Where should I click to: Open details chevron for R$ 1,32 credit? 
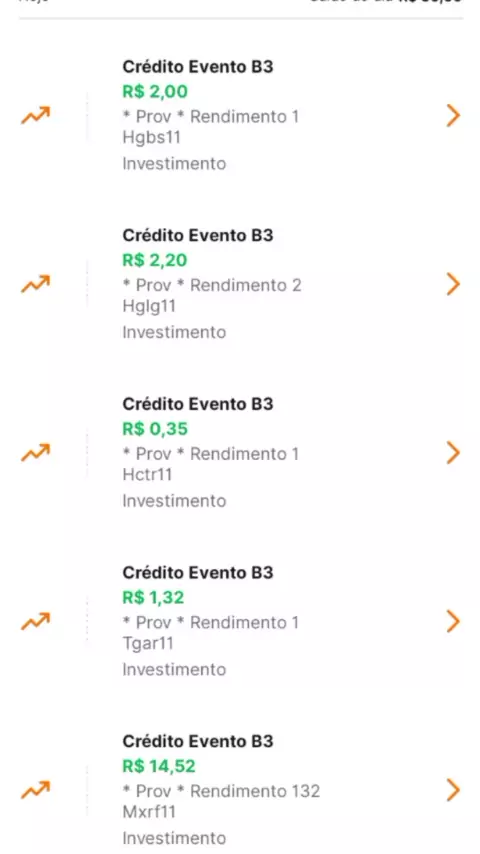click(x=453, y=621)
